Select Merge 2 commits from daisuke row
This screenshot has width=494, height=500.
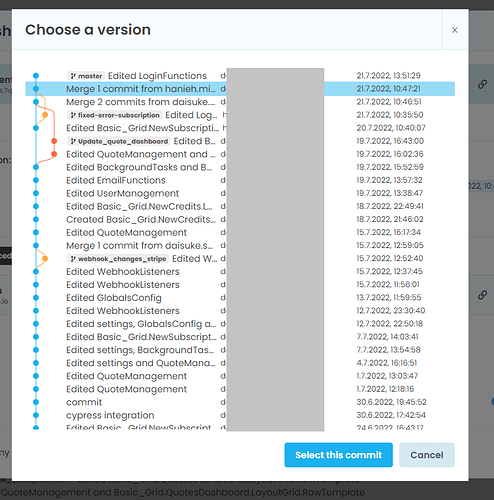click(x=240, y=102)
